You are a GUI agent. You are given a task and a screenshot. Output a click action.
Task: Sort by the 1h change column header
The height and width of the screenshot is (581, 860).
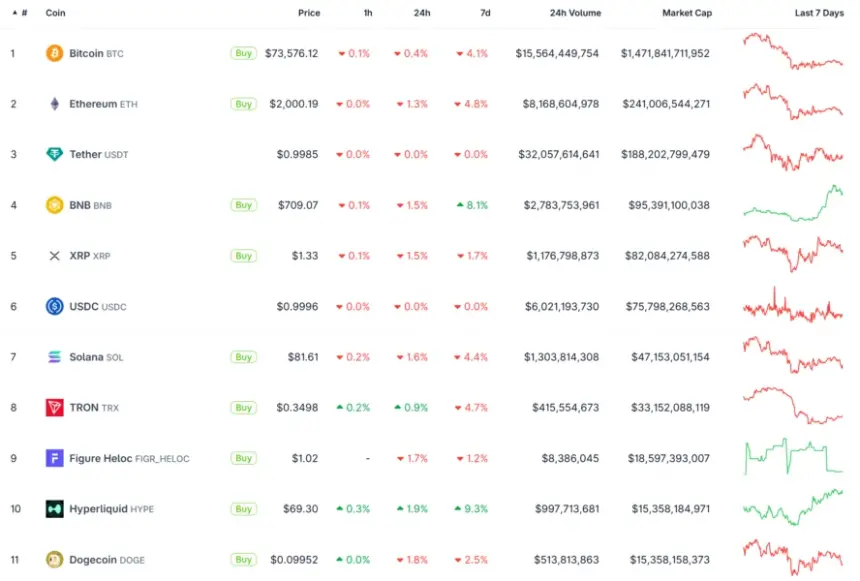[368, 13]
